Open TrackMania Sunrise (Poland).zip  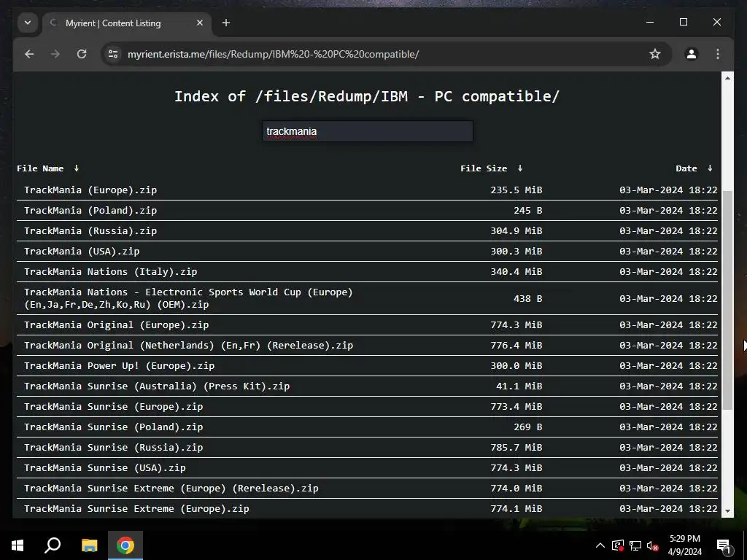coord(113,427)
